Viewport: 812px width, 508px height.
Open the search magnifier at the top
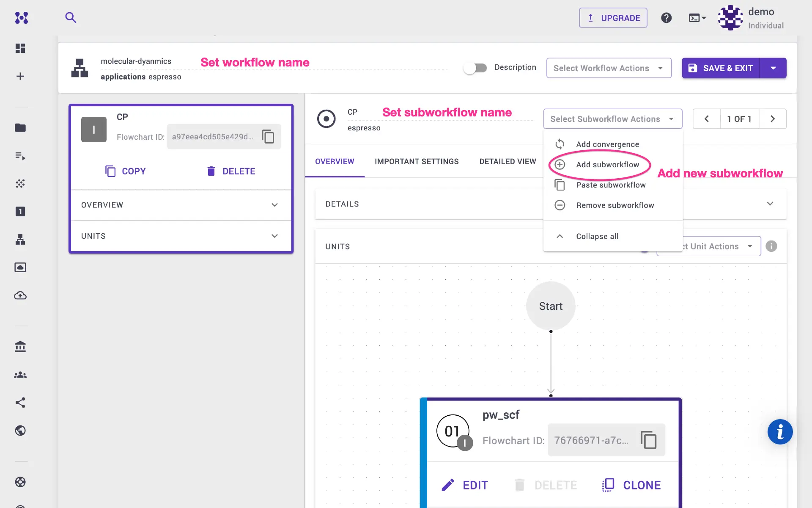[x=71, y=17]
